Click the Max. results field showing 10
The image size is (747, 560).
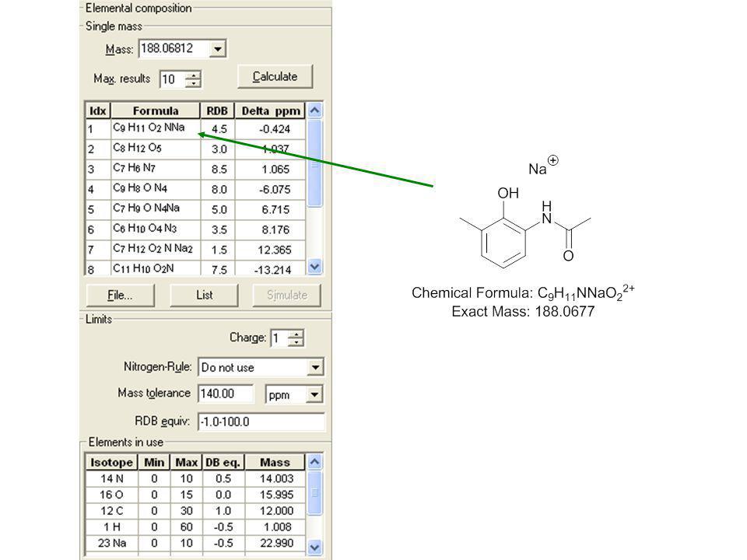(173, 79)
